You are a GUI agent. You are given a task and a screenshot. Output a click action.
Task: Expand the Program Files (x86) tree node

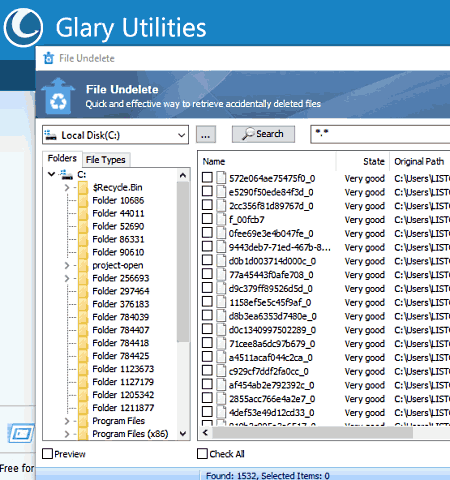67,434
